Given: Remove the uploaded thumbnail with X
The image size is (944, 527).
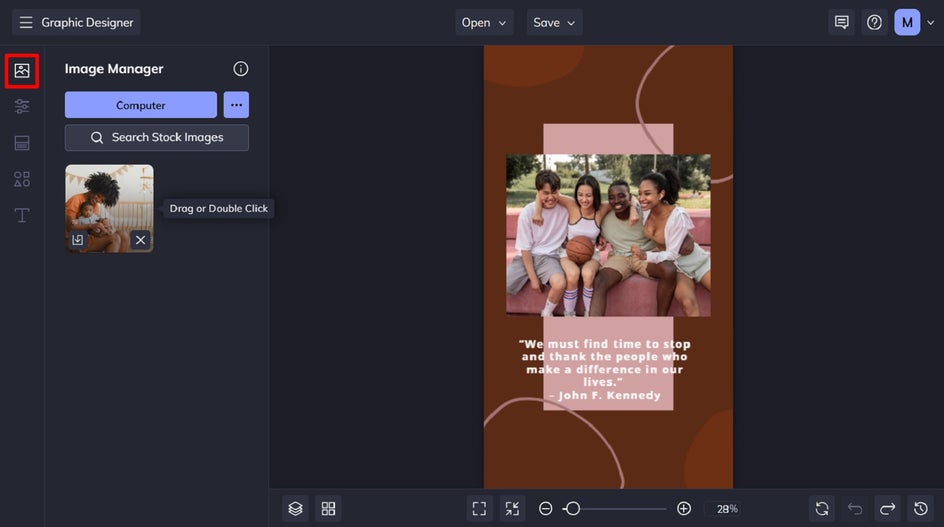Looking at the screenshot, I should (140, 240).
